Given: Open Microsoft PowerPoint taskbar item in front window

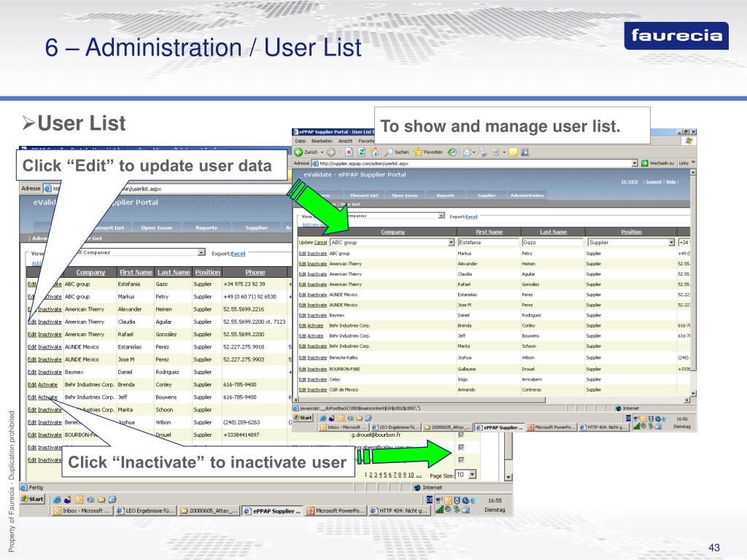Looking at the screenshot, I should click(551, 427).
